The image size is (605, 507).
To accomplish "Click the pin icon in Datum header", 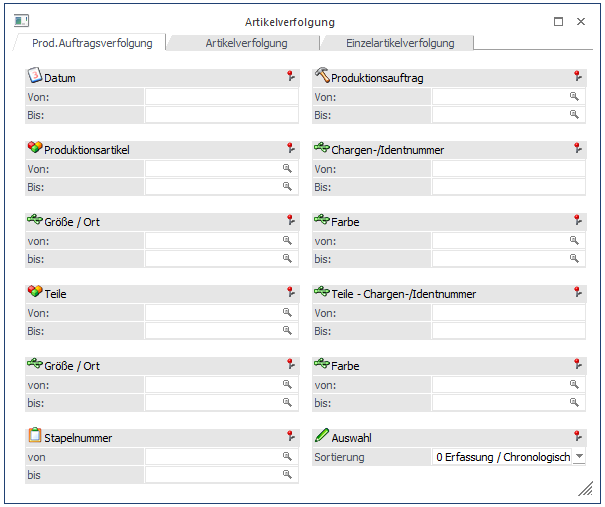I will pyautogui.click(x=291, y=77).
